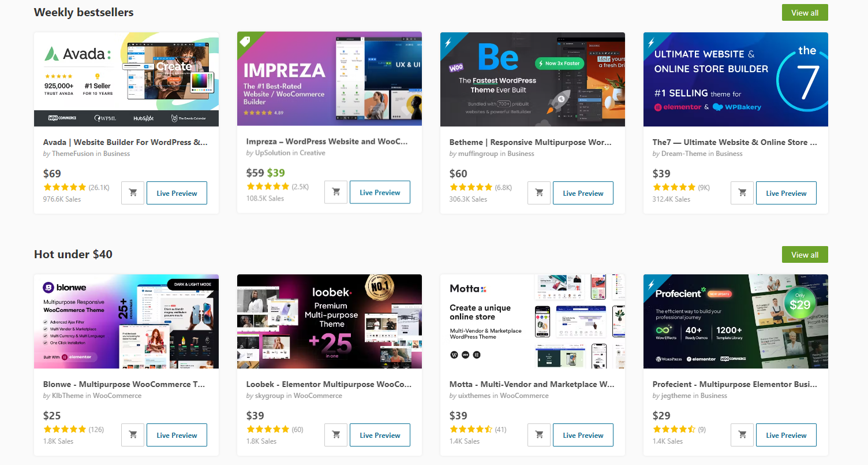Add Profecient theme to cart
The image size is (868, 465).
tap(742, 435)
